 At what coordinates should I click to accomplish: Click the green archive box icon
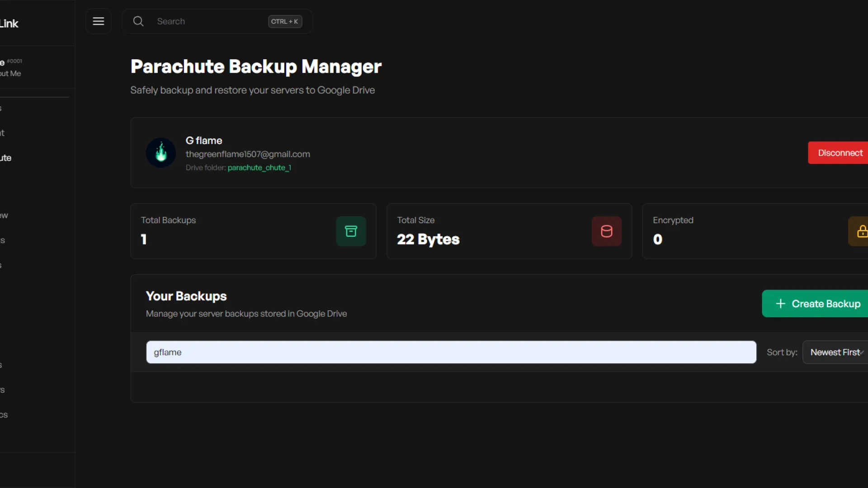(351, 231)
